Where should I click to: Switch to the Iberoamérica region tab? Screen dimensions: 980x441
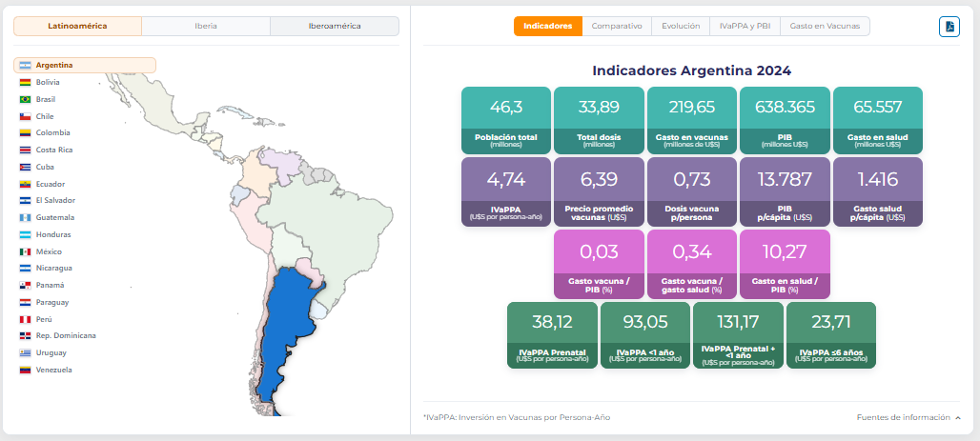pos(335,27)
